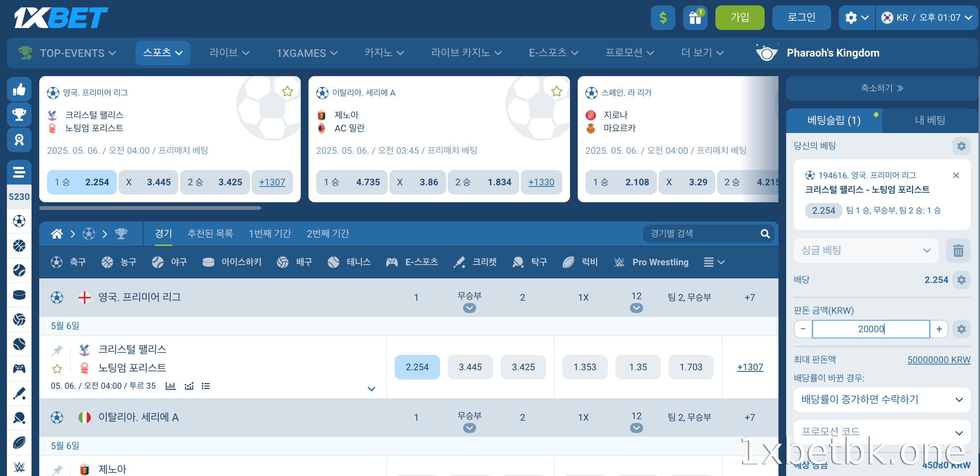980x476 pixels.
Task: Open statistics bar chart icon for Crystal Palace match
Action: [170, 386]
